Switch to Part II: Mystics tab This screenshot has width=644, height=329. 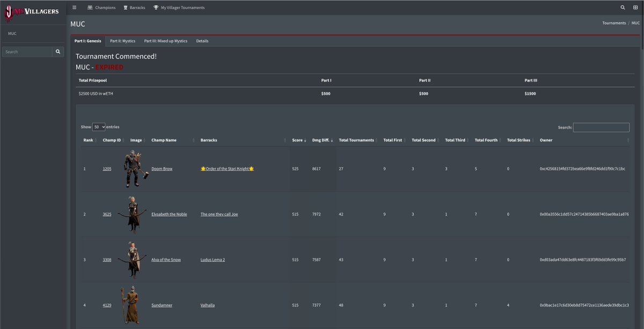[122, 41]
